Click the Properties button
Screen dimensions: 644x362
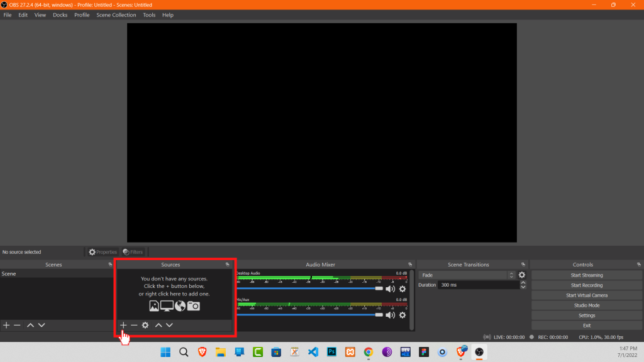[103, 252]
